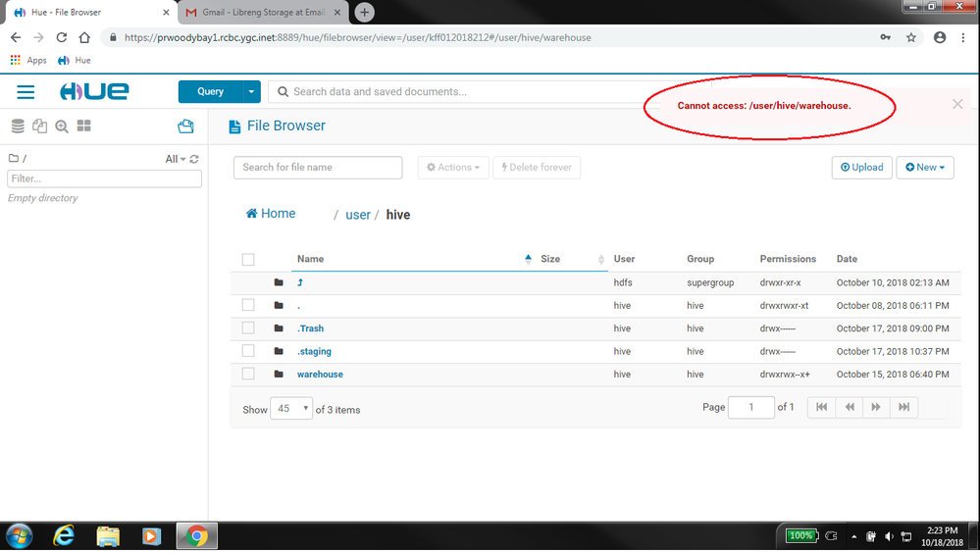Image resolution: width=980 pixels, height=553 pixels.
Task: Click the HDFS files icon in left panel
Action: (x=185, y=126)
